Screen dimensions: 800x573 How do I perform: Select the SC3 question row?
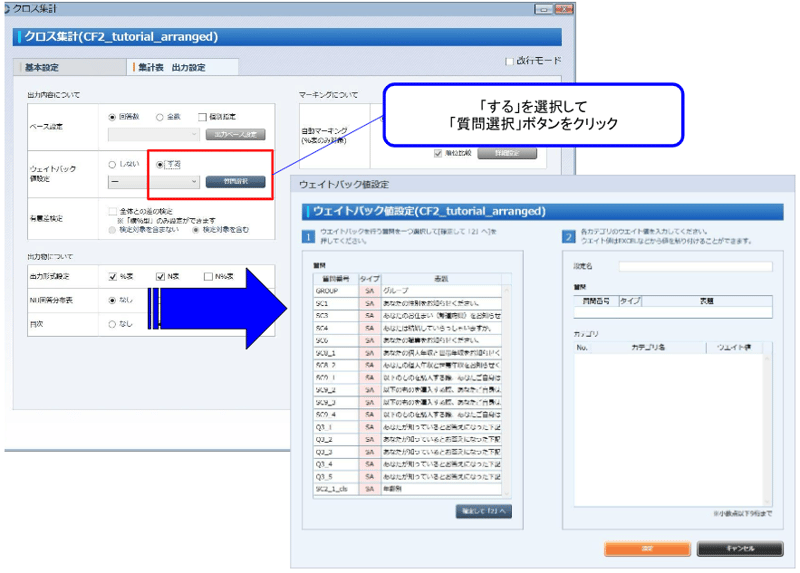(407, 316)
